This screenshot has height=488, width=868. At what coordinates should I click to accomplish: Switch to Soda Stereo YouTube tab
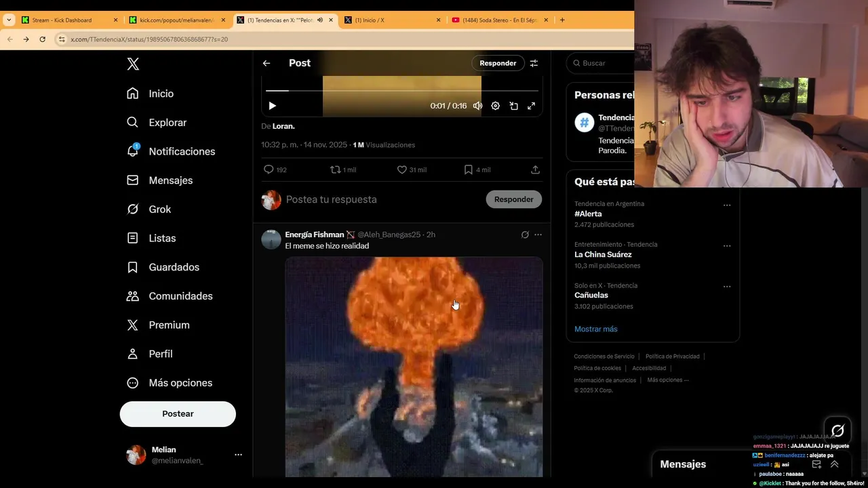click(500, 20)
